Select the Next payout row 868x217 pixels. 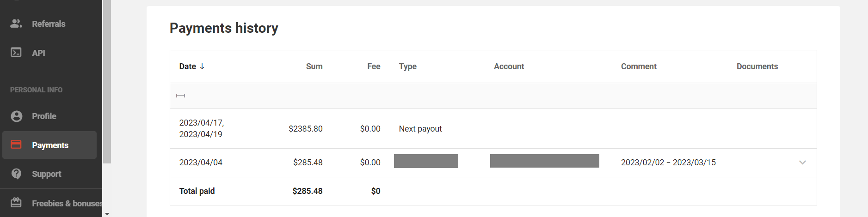pyautogui.click(x=493, y=129)
